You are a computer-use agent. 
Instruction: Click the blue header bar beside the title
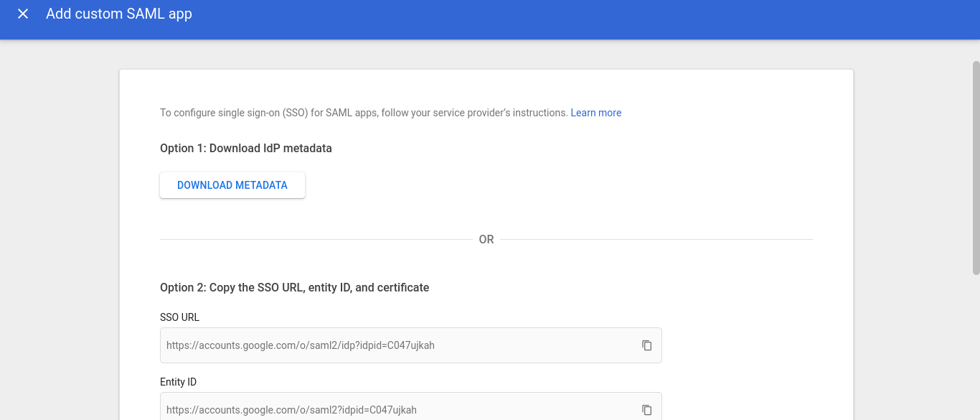[x=574, y=19]
